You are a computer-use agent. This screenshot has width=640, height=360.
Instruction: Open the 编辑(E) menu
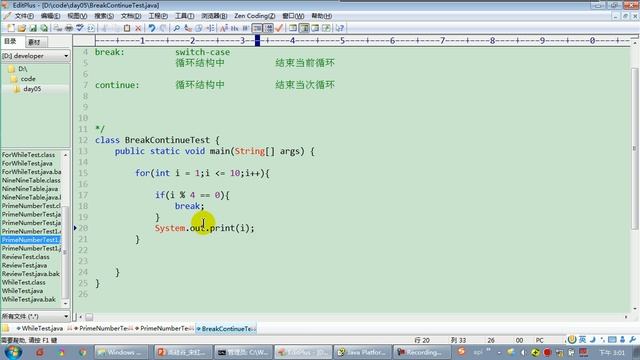(51, 16)
